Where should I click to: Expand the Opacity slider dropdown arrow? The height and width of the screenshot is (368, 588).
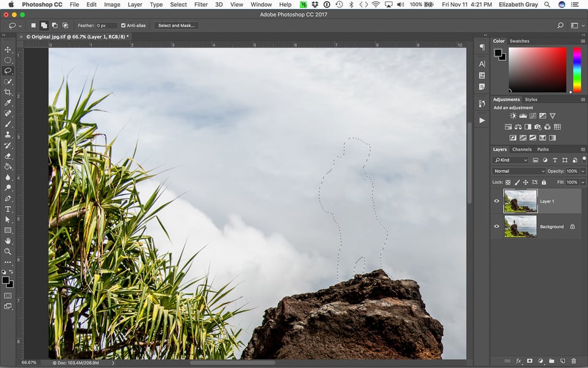click(x=582, y=171)
